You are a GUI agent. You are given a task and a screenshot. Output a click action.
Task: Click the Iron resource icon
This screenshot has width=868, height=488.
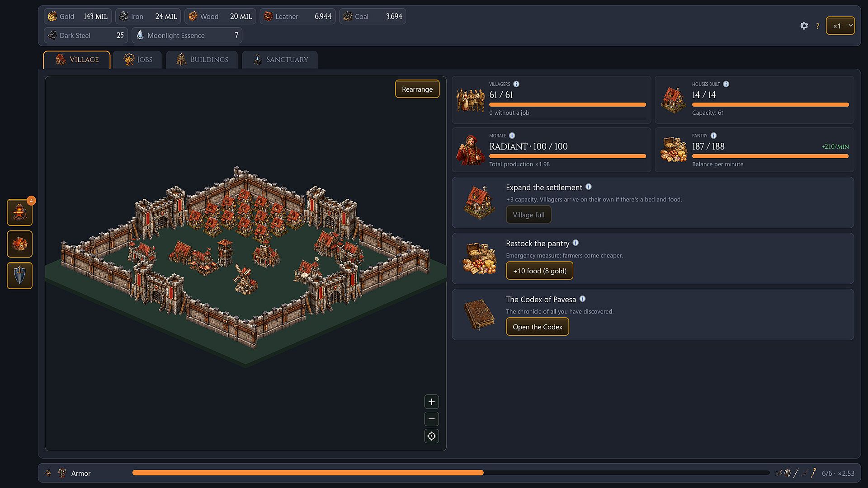[124, 16]
